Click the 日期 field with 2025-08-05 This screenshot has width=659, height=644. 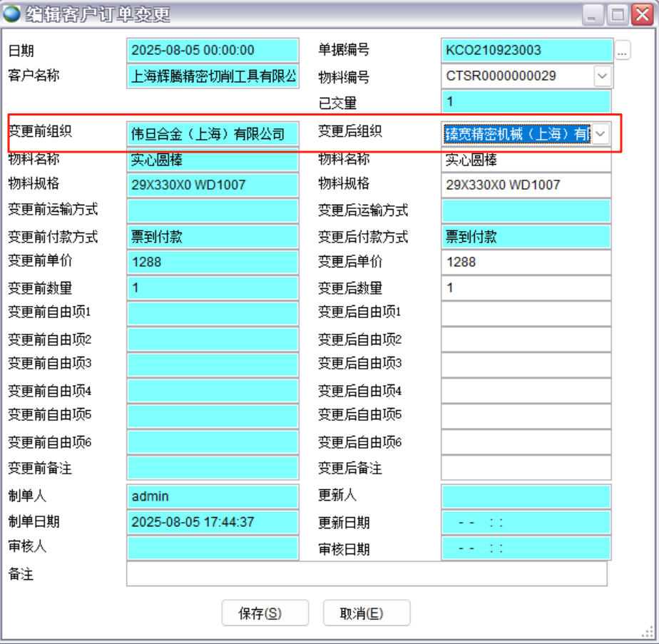tap(213, 51)
